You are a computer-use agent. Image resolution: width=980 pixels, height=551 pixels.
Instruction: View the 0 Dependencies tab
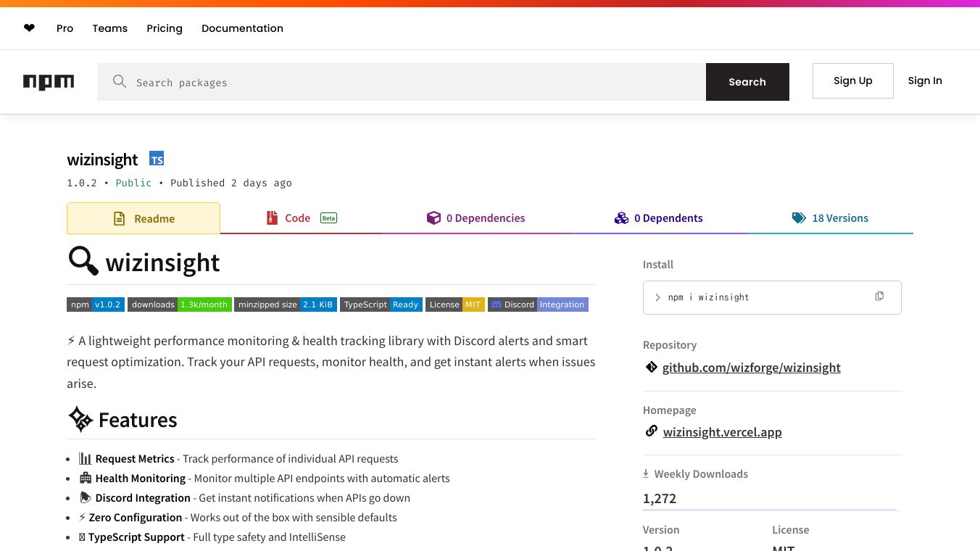point(476,218)
